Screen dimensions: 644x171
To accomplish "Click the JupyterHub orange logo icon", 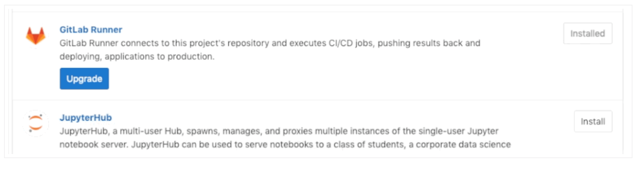I will point(36,123).
